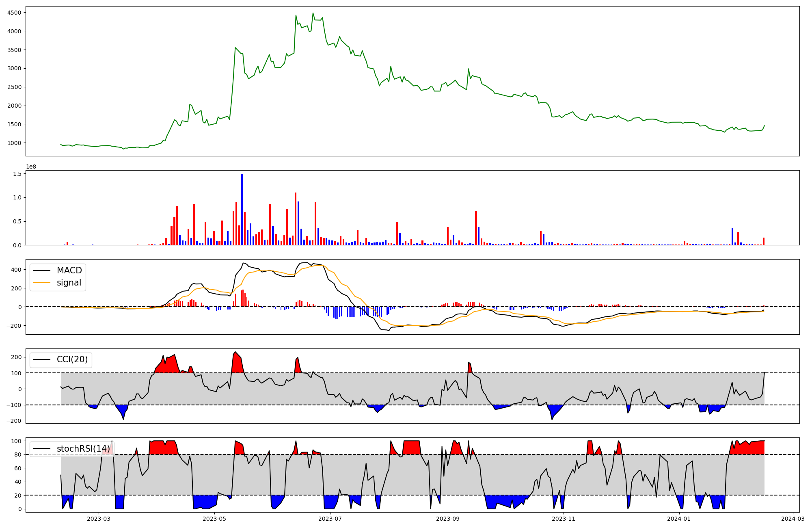
Task: Click the 1.5 volume axis tick label
Action: 18,173
